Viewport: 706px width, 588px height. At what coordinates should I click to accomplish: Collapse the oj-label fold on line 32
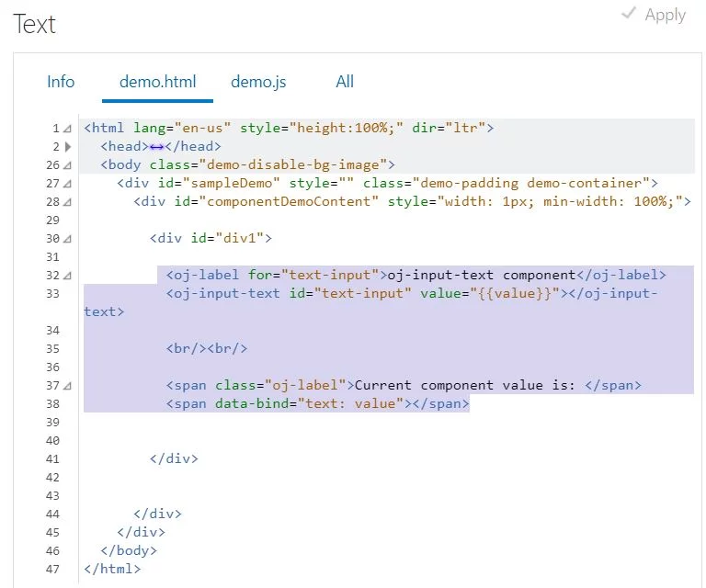click(x=67, y=276)
